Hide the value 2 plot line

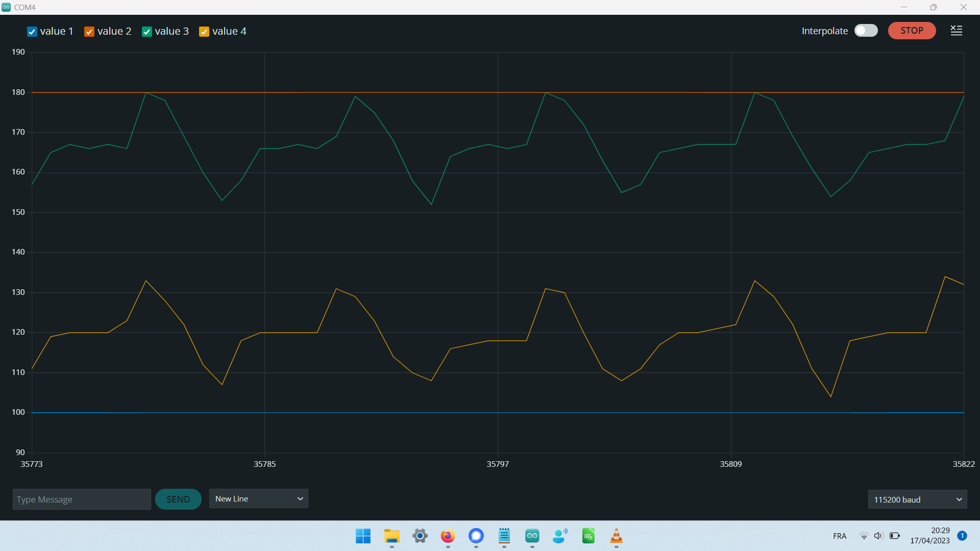pyautogui.click(x=89, y=32)
